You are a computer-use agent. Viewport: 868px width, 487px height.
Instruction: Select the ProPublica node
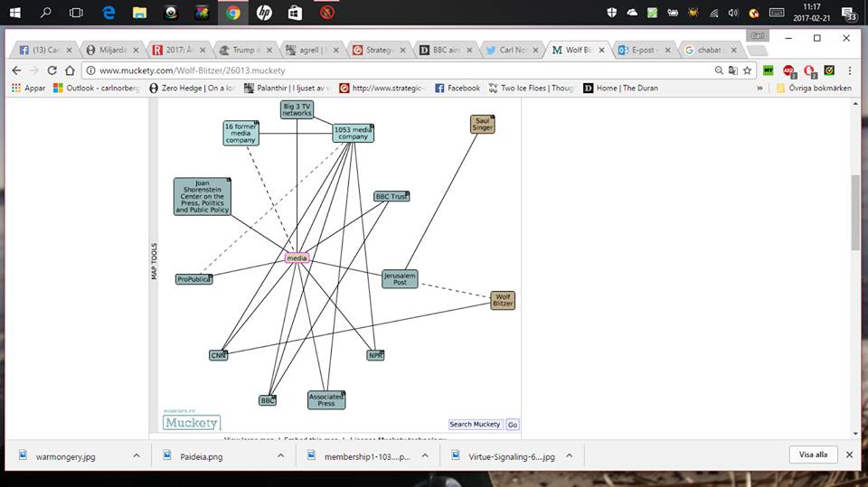point(193,280)
